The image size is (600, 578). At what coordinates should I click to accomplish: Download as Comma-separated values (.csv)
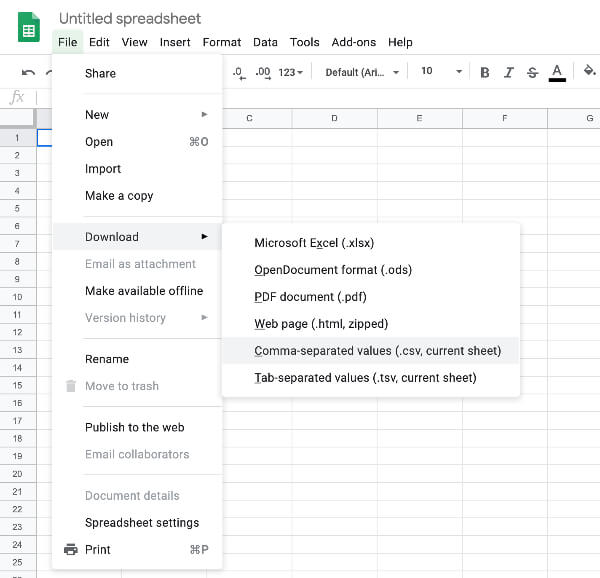[x=370, y=350]
